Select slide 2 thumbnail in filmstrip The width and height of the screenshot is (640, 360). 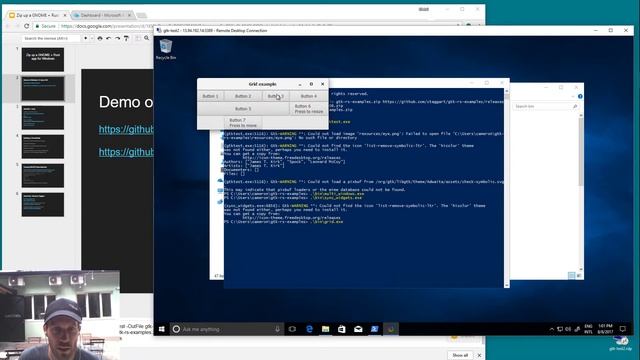click(x=43, y=89)
